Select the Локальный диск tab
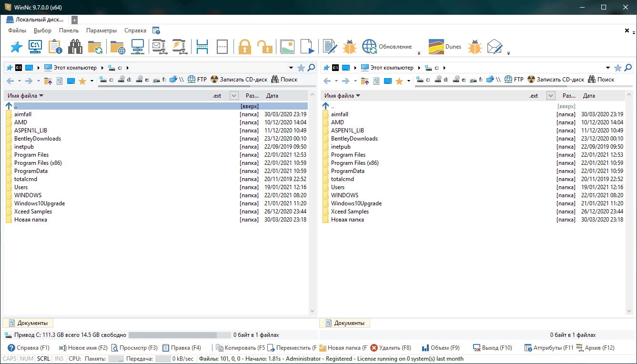 point(36,20)
